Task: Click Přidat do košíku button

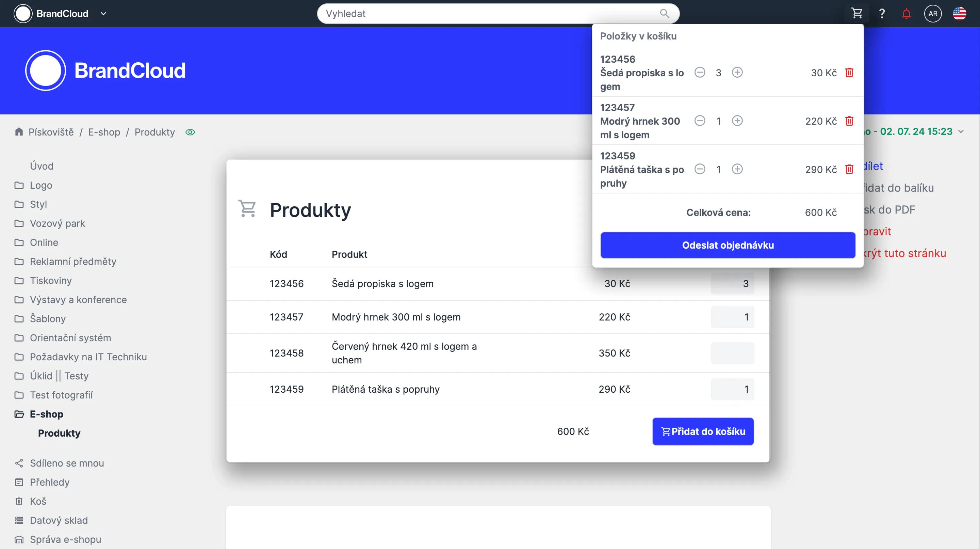Action: click(x=703, y=431)
